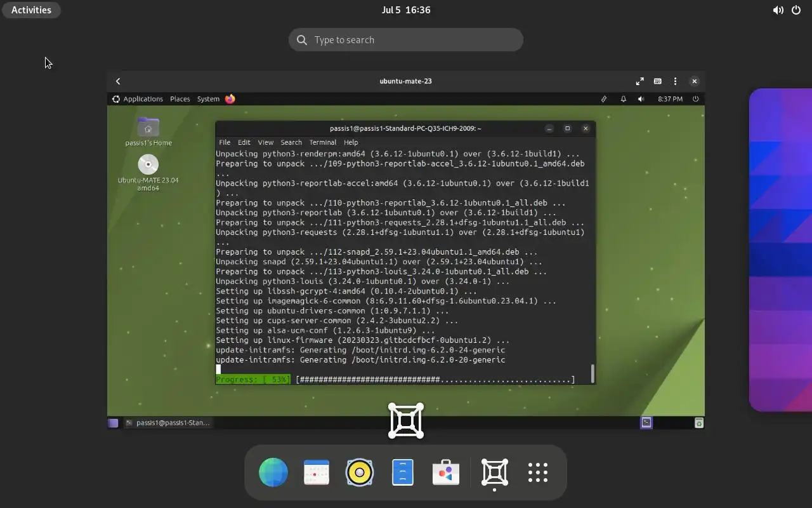Click the ubuntu-mate-23 window title
Viewport: 812px width, 508px height.
click(x=406, y=81)
